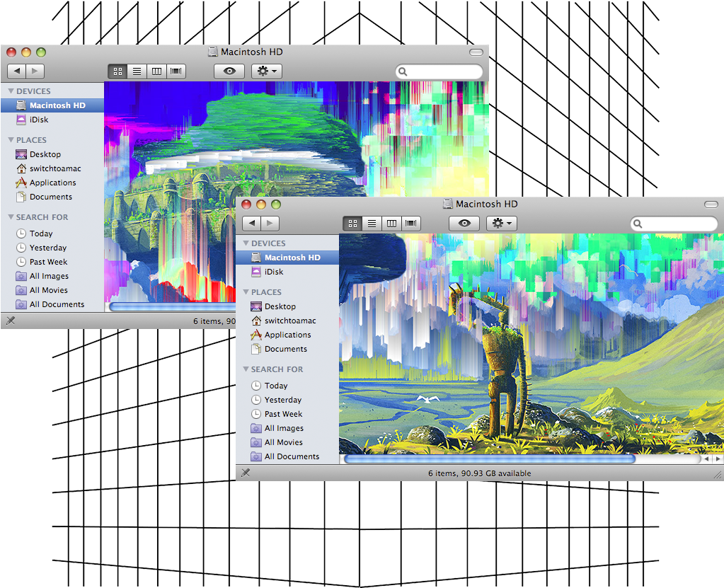724x588 pixels.
Task: Open Action gear menu in front window
Action: (x=502, y=224)
